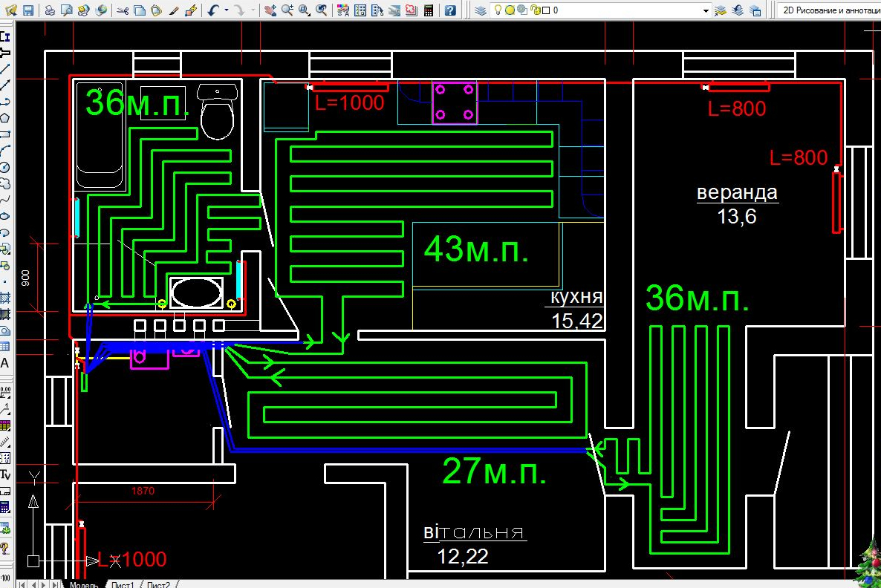Image resolution: width=881 pixels, height=588 pixels.
Task: Click the Save (floppy disk) icon
Action: point(27,10)
